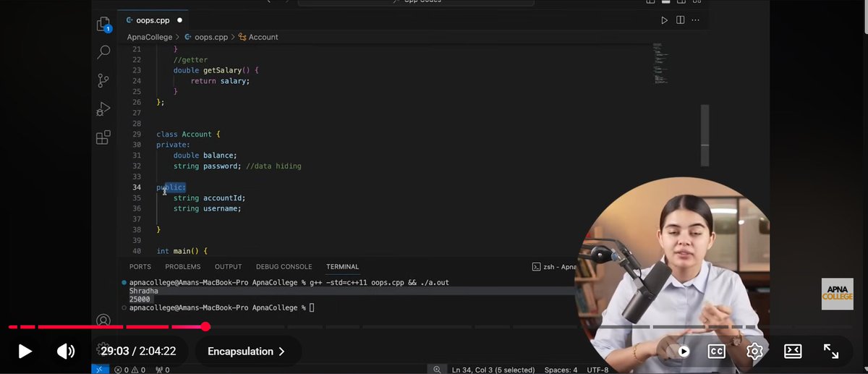Click the zoom magnifier in status bar
The height and width of the screenshot is (374, 868).
437,370
